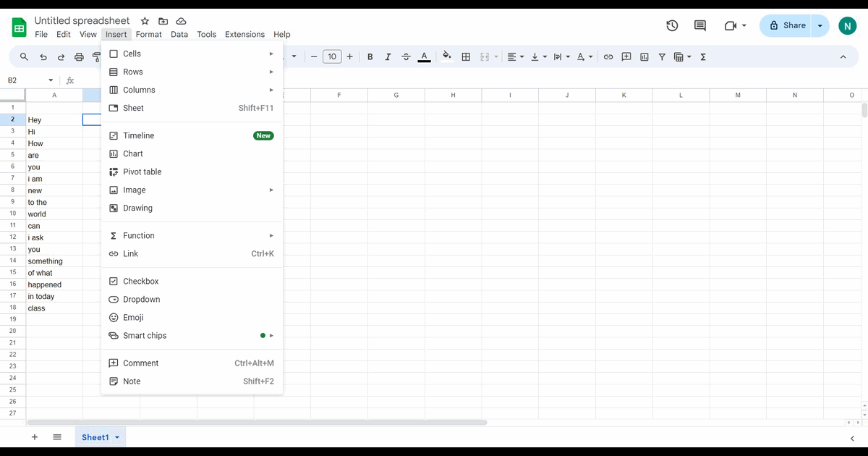Expand the Columns submenu
This screenshot has width=868, height=456.
click(192, 90)
